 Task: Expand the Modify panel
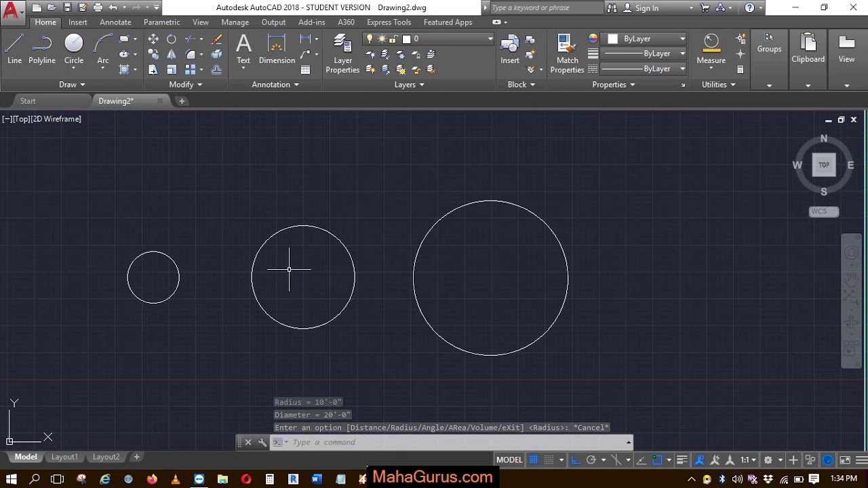pos(186,85)
